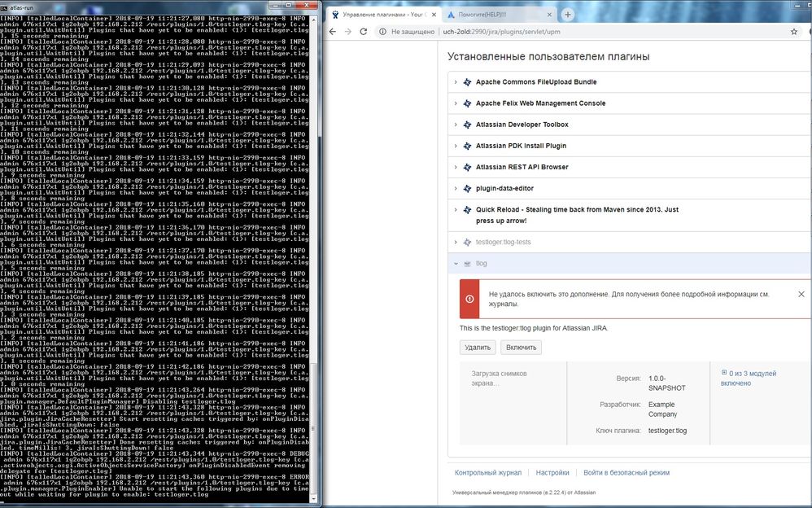
Task: Select the Управление плагинами tab
Action: tap(384, 15)
